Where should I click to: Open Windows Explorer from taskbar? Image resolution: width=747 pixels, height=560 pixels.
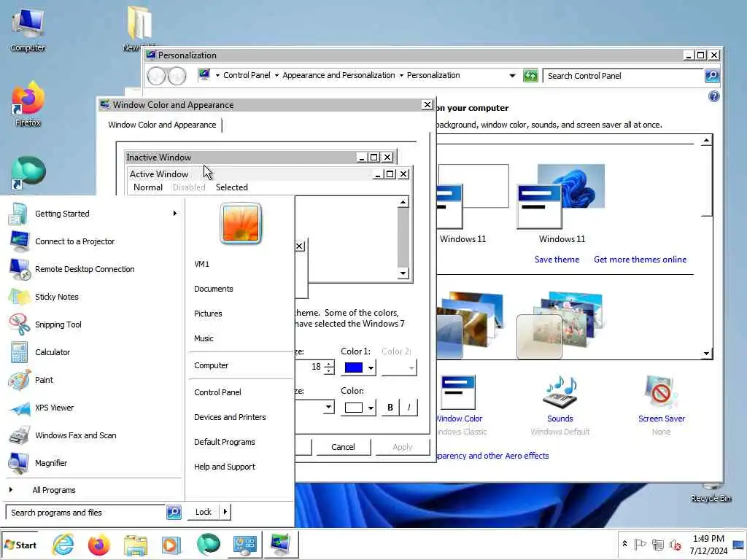click(x=135, y=545)
